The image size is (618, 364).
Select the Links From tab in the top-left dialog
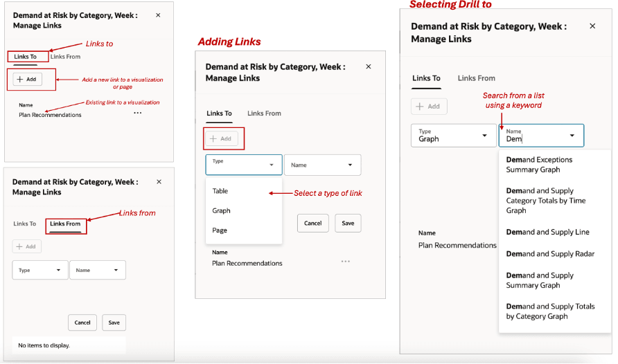tap(65, 57)
